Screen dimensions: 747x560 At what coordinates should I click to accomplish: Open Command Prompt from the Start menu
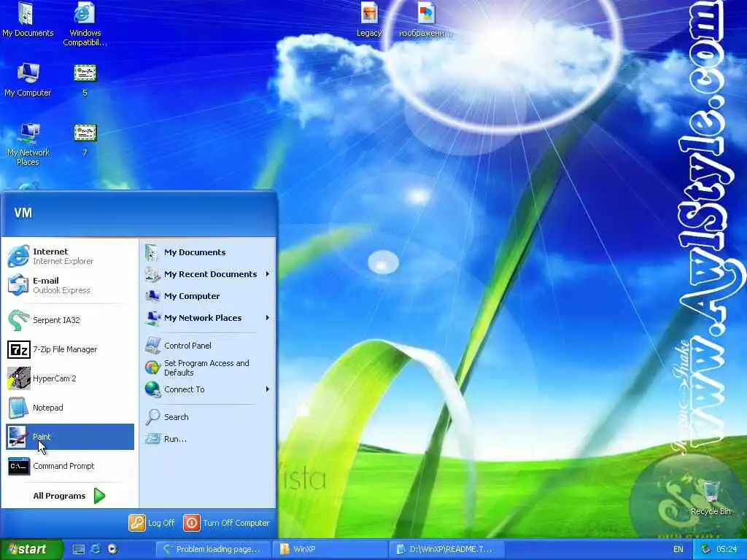click(70, 466)
